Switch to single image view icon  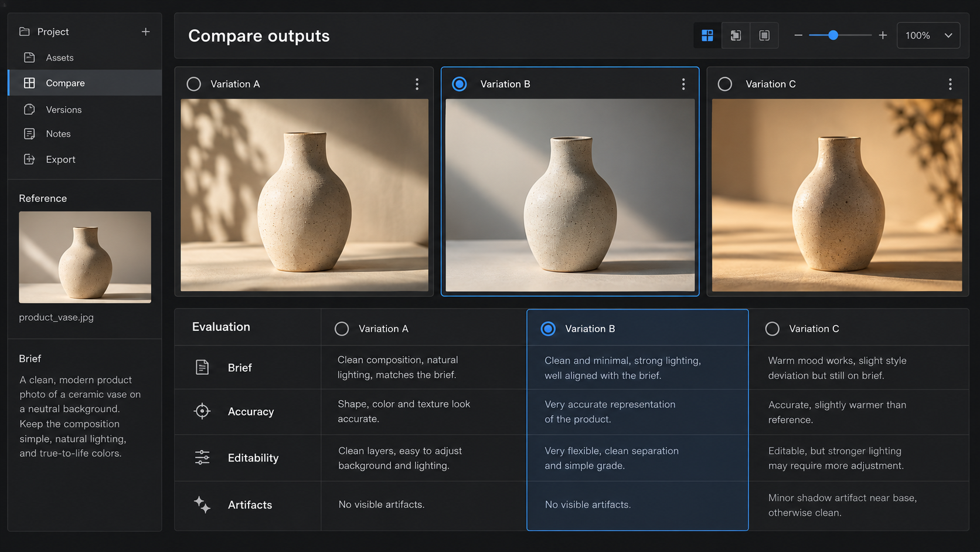[764, 36]
